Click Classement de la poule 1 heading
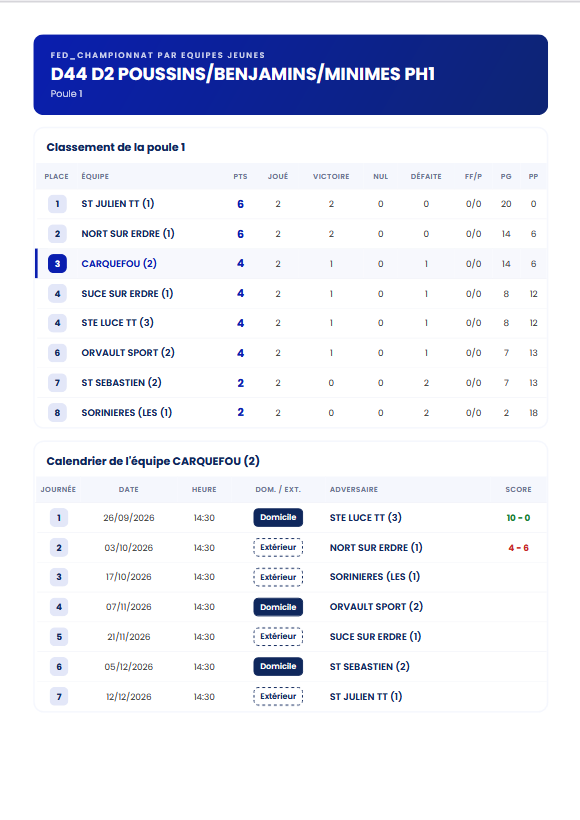The image size is (580, 820). [x=116, y=147]
